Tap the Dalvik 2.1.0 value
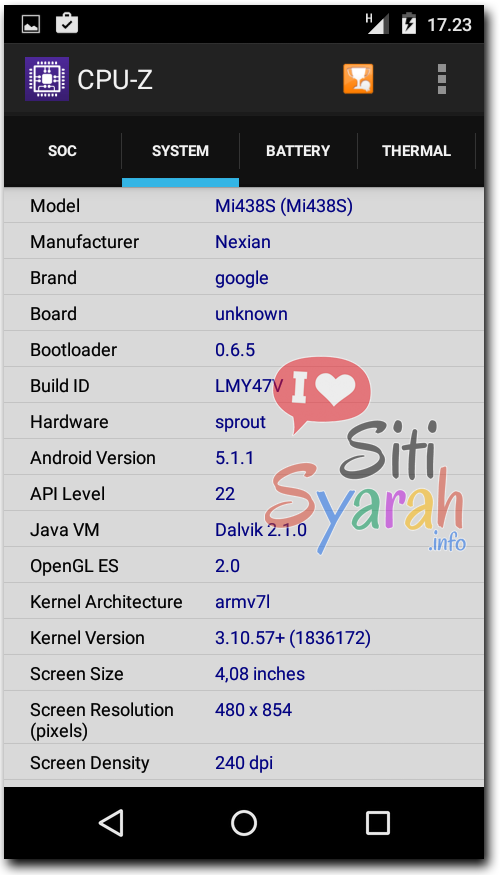 [x=261, y=530]
